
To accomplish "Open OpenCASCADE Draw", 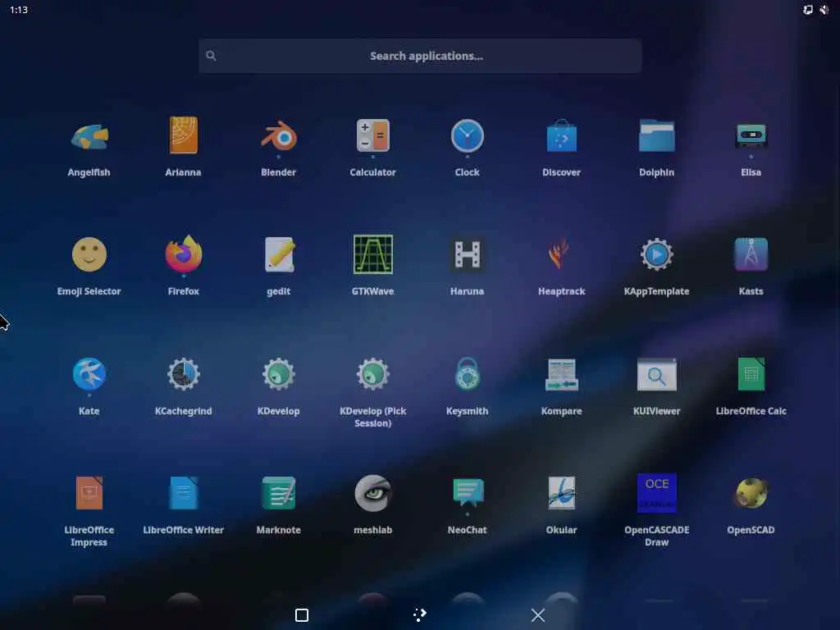I will tap(657, 493).
